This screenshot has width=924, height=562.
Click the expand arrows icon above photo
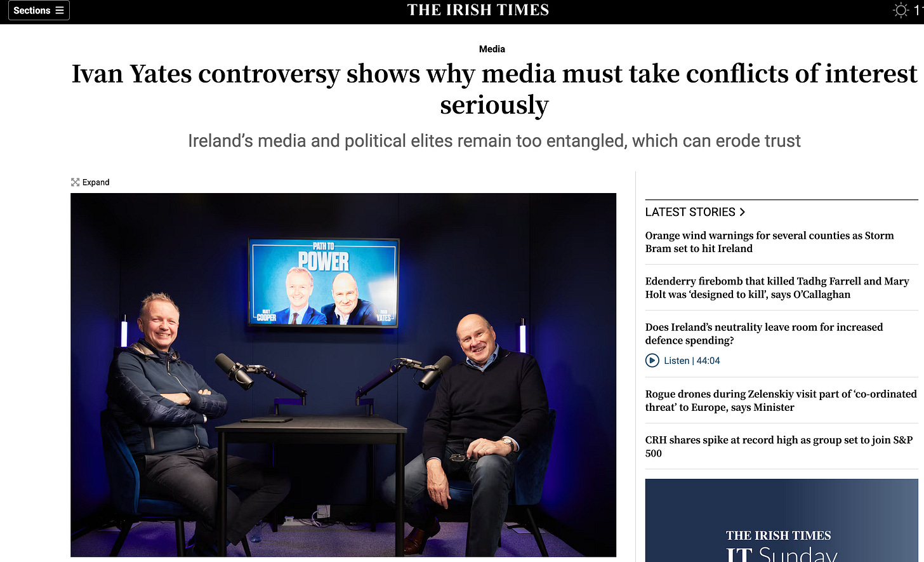pos(76,182)
